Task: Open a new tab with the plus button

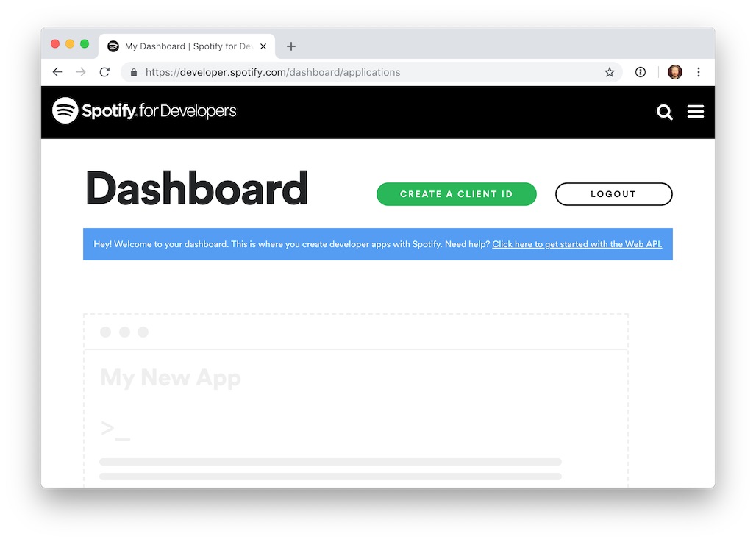Action: pyautogui.click(x=290, y=46)
